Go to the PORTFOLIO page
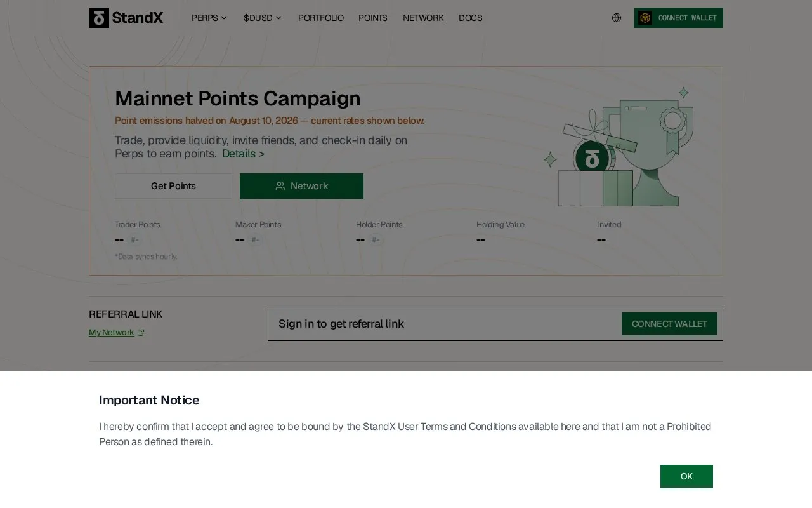The height and width of the screenshot is (508, 812). (x=321, y=18)
